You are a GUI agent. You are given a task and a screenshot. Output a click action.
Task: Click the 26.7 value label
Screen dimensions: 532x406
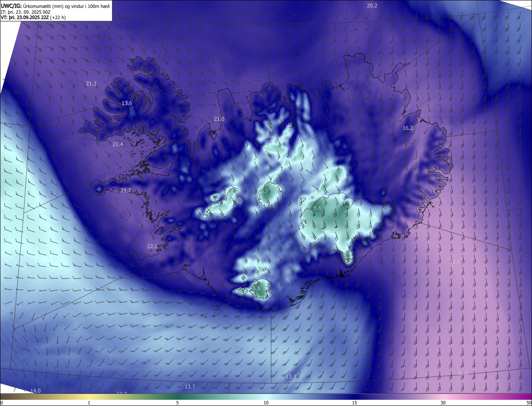click(455, 262)
